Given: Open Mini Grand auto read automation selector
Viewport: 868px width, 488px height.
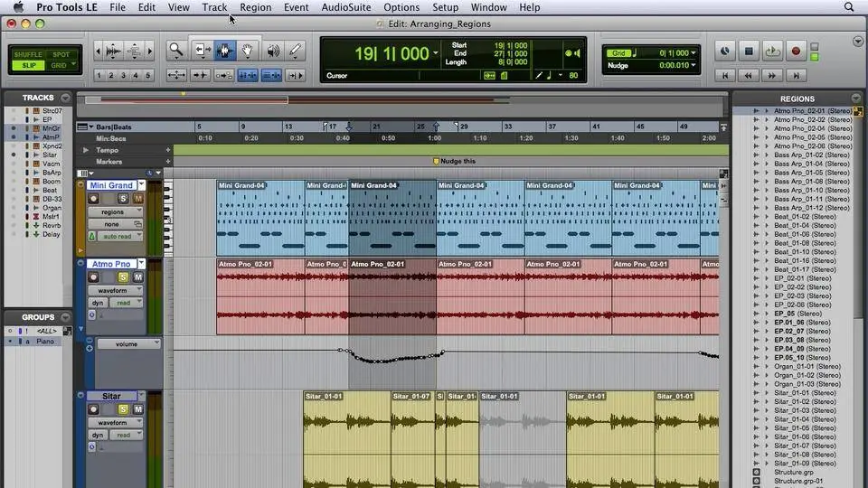Looking at the screenshot, I should click(x=119, y=236).
